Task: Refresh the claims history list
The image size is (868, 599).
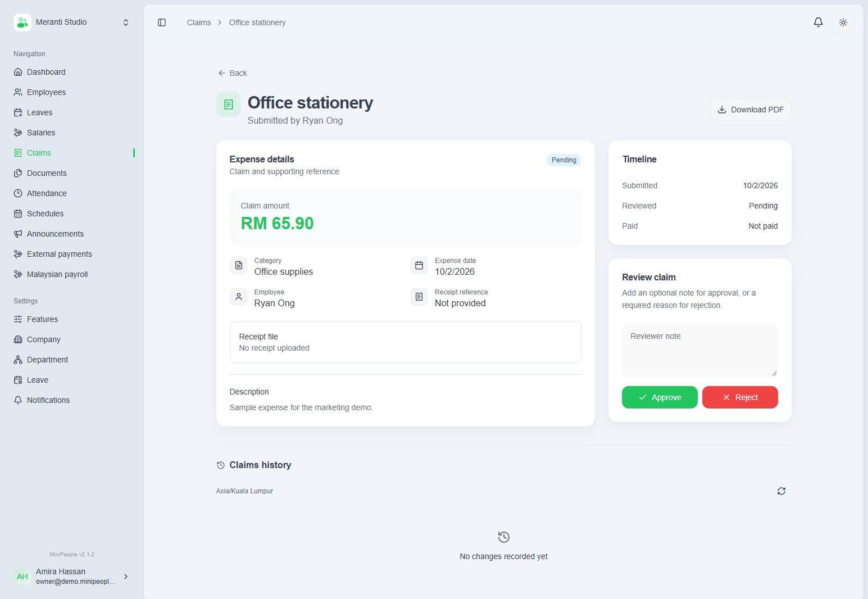Action: coord(781,491)
